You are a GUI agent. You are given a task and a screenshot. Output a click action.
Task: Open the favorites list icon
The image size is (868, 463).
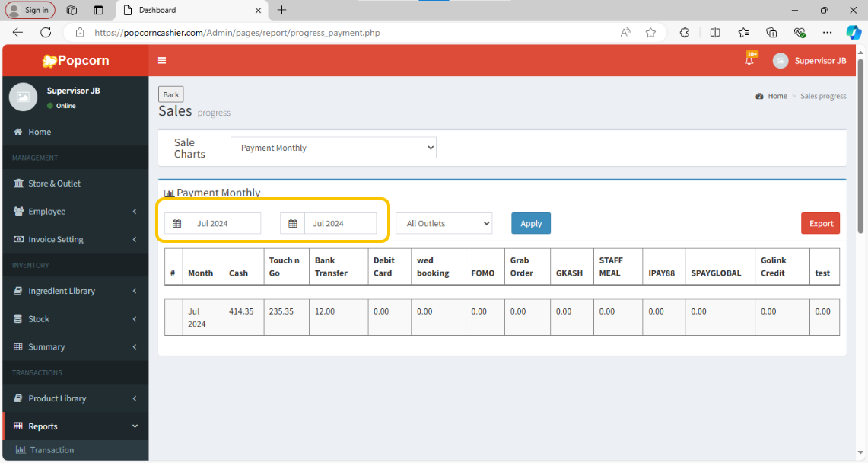(x=743, y=33)
